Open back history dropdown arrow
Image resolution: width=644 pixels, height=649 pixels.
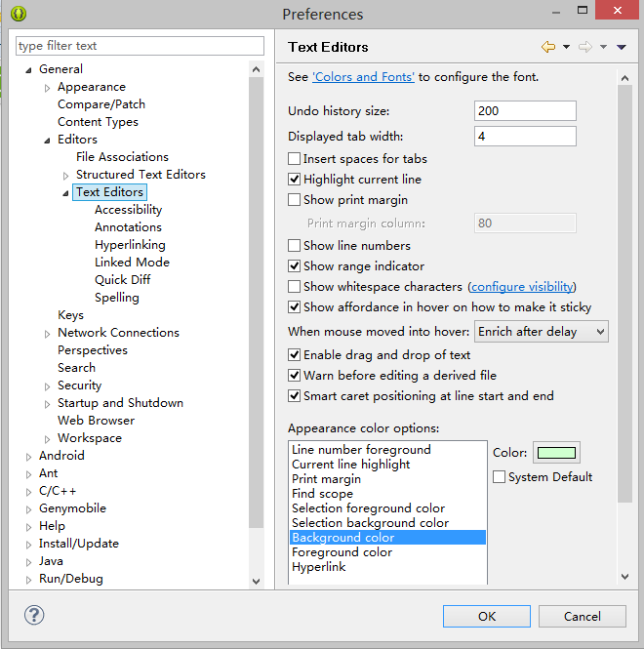coord(565,47)
